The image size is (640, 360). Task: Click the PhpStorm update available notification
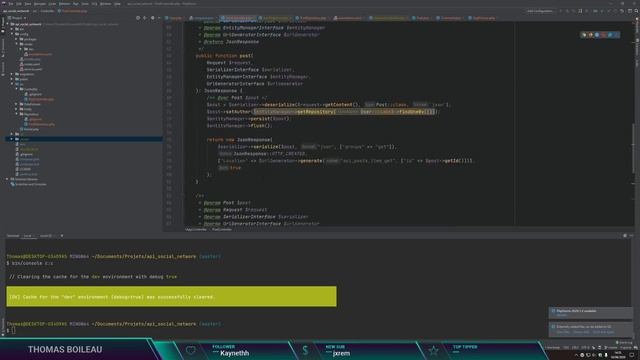pyautogui.click(x=591, y=313)
